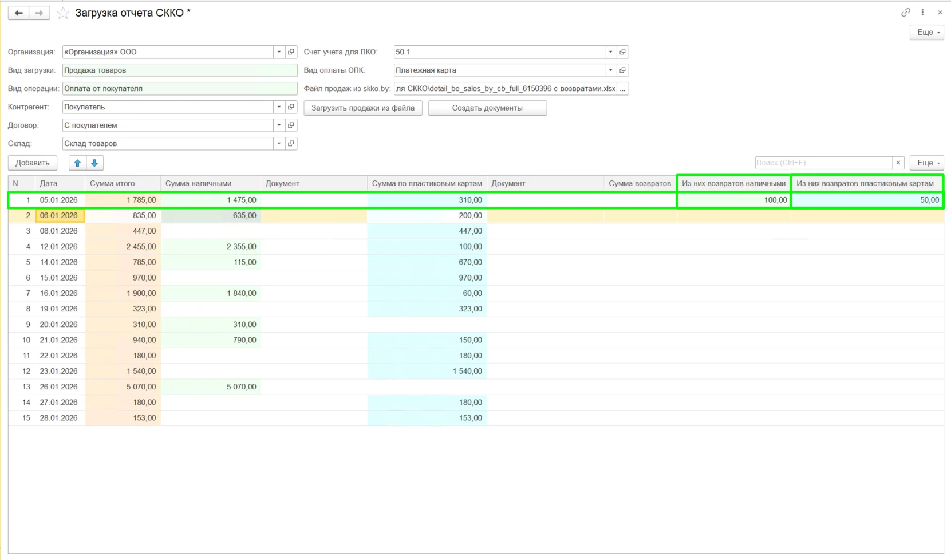Screen dimensions: 951x560
Task: Open the Организация record via open icon
Action: point(291,52)
